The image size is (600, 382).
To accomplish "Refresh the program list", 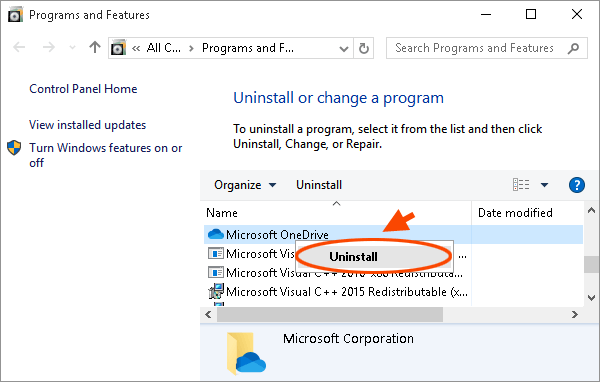I will pyautogui.click(x=364, y=48).
